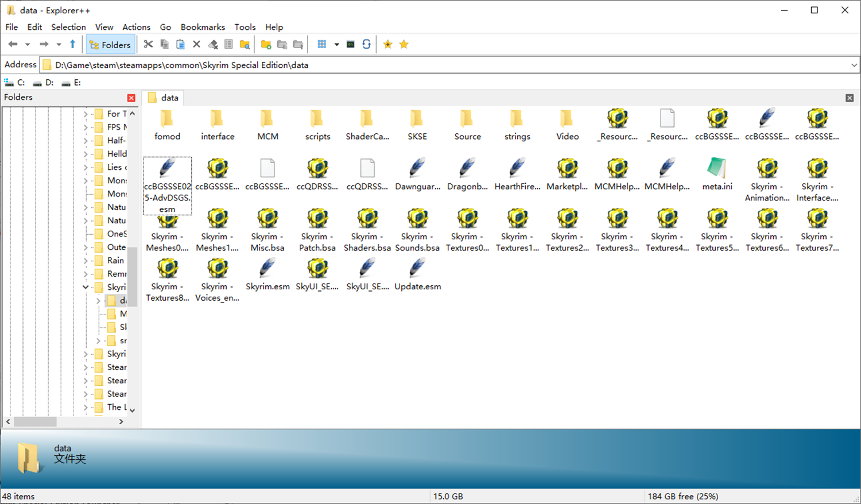This screenshot has height=504, width=861.
Task: Switch to drive C:
Action: click(15, 83)
